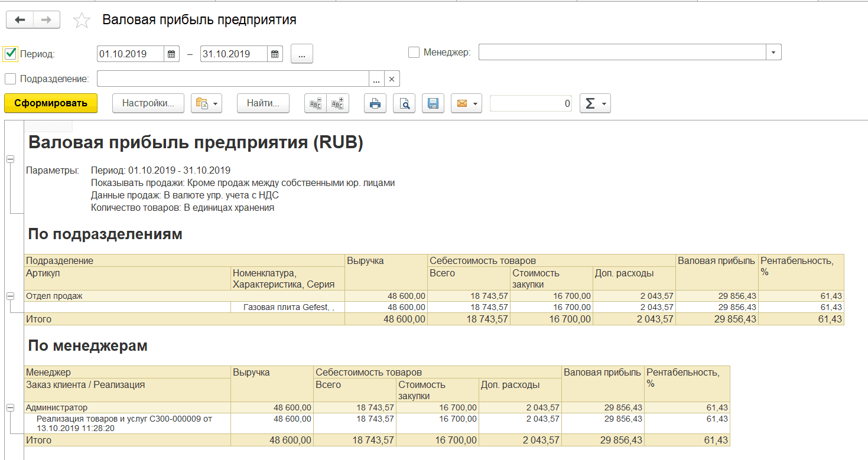Enable the Менеджер checkbox
This screenshot has height=460, width=868.
click(x=414, y=52)
